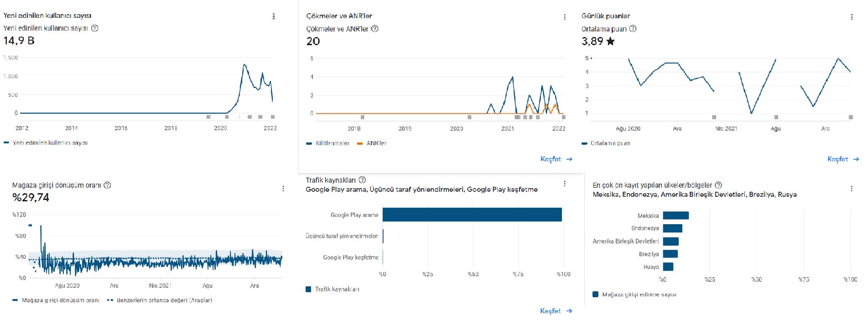The image size is (868, 326).
Task: Open the Çökmeler ve ANR'ler three-dot menu
Action: [x=565, y=17]
